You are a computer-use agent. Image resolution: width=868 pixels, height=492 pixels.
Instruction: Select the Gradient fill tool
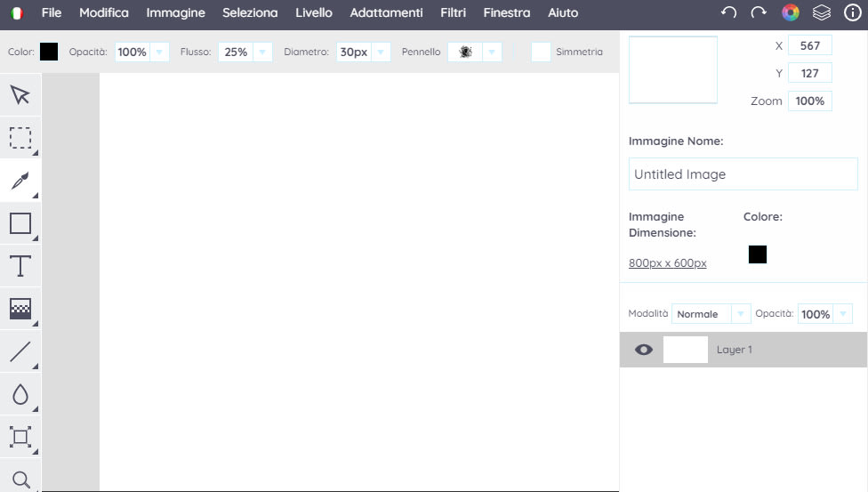click(x=20, y=309)
